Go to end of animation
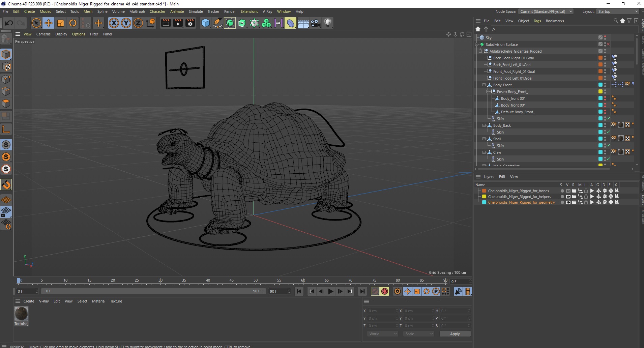The height and width of the screenshot is (348, 644). 362,291
